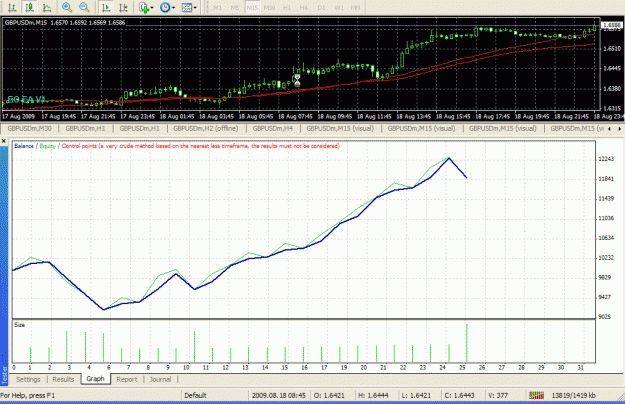Select the tester Graph tab
Image resolution: width=625 pixels, height=404 pixels.
[x=95, y=379]
